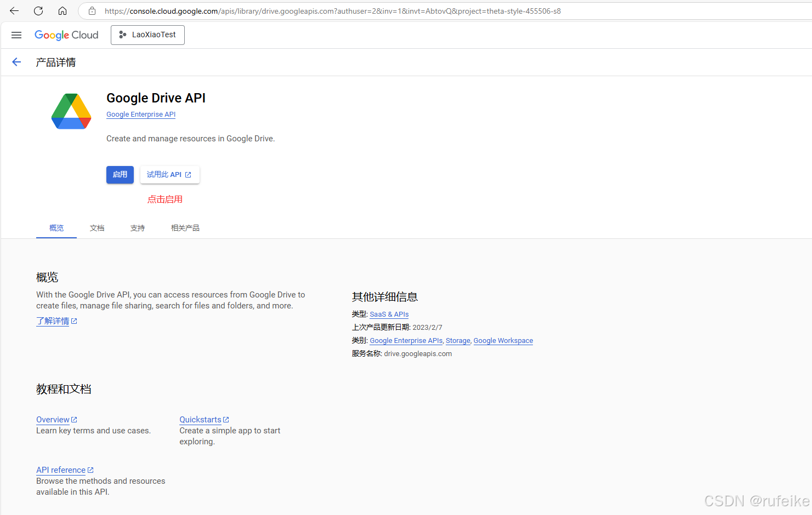Viewport: 812px width, 515px height.
Task: Click the Google Drive API heading
Action: 156,98
